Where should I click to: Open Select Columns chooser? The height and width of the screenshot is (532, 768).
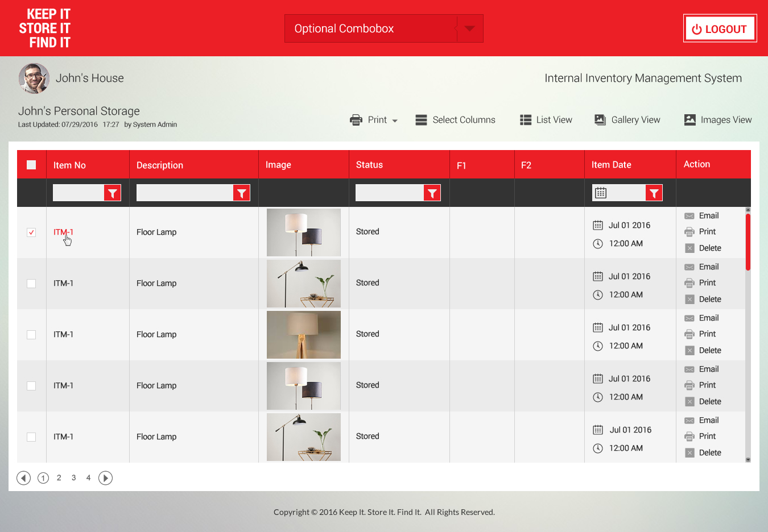coord(456,120)
